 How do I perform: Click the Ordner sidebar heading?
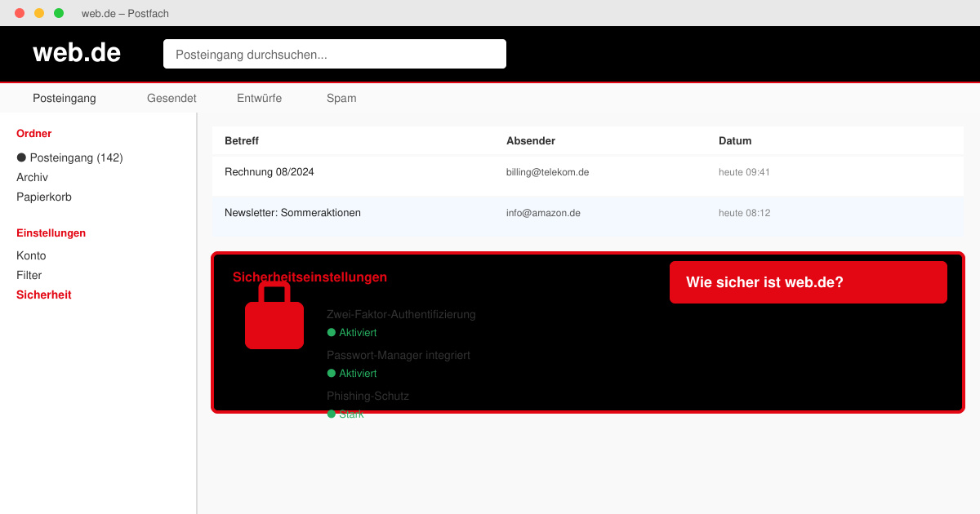[34, 133]
